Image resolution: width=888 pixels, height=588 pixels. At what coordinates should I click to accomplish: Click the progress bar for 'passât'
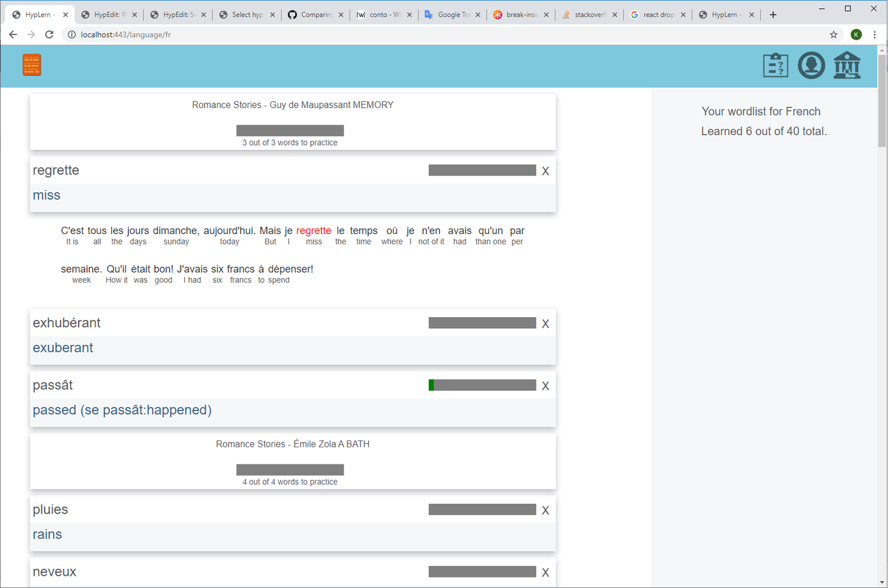tap(482, 385)
